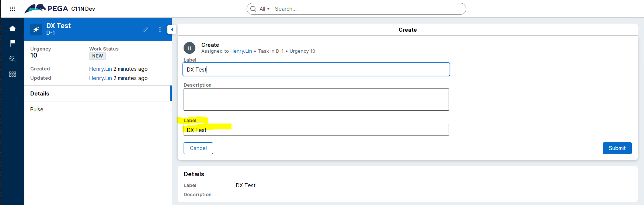Click the Search box at top
The width and height of the screenshot is (644, 205).
click(x=369, y=9)
